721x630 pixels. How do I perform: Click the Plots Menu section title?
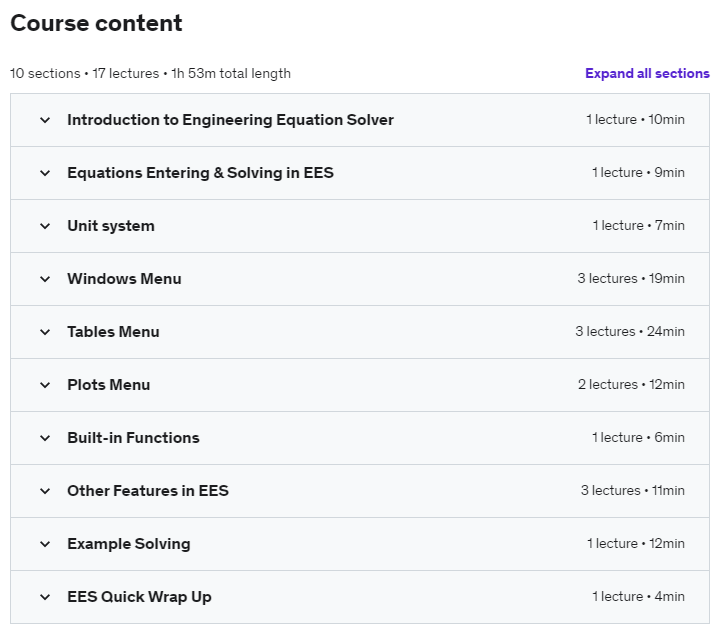click(x=108, y=385)
